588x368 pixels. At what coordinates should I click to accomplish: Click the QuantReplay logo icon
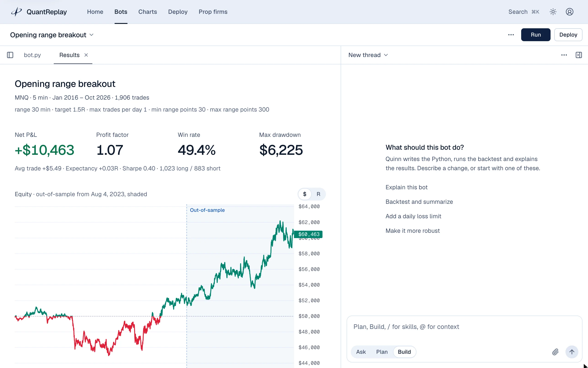(x=17, y=12)
